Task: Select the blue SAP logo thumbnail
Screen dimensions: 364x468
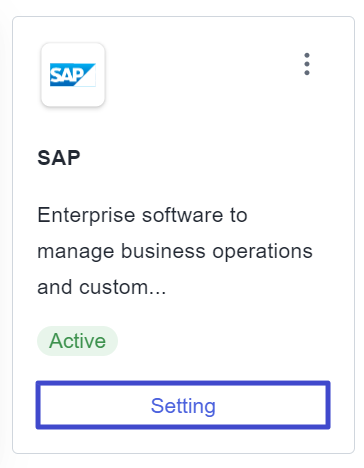Action: pos(73,75)
